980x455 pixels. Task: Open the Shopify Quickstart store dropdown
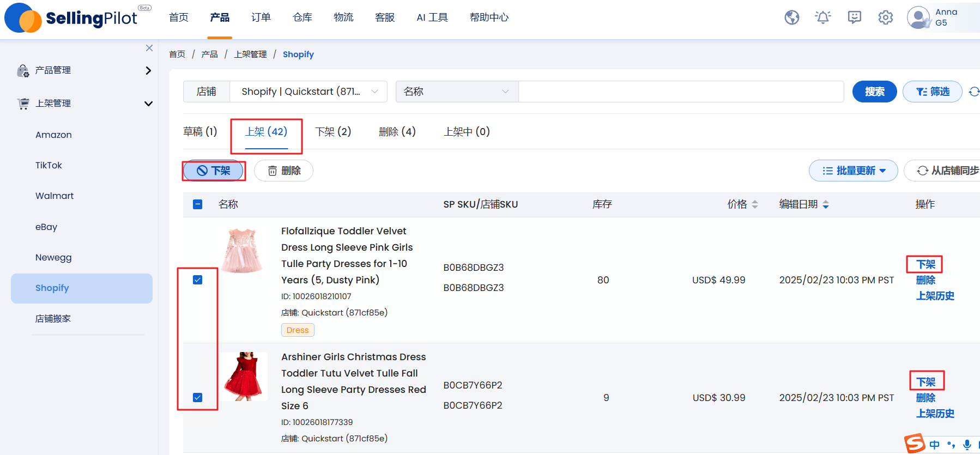point(308,92)
